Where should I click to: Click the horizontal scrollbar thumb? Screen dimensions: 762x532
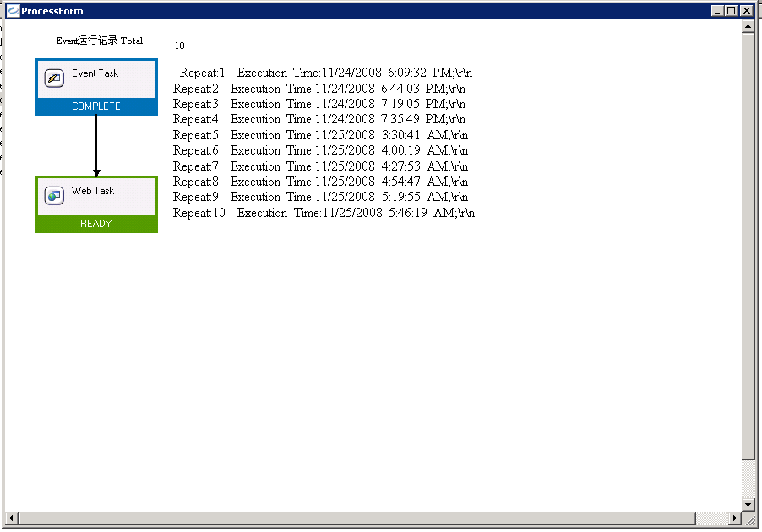coord(357,518)
